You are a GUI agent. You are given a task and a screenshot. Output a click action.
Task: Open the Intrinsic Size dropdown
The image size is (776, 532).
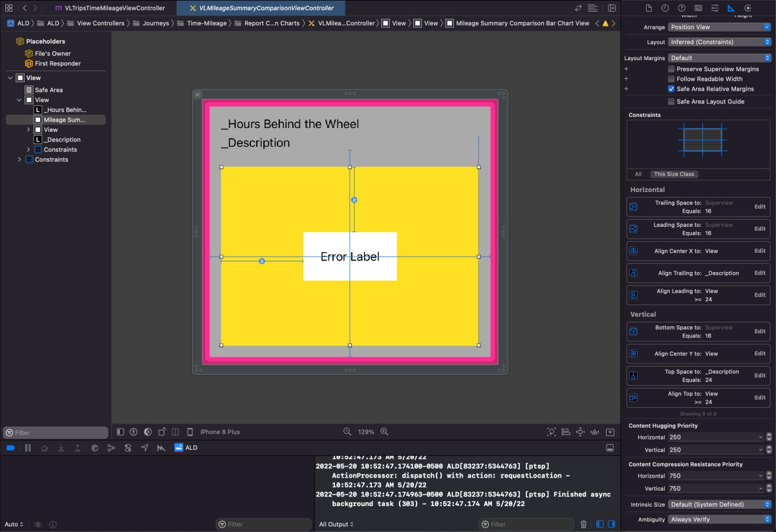pos(719,504)
